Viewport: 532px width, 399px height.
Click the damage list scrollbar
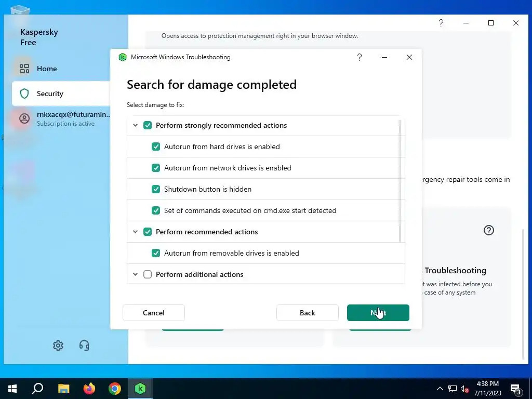tap(400, 181)
